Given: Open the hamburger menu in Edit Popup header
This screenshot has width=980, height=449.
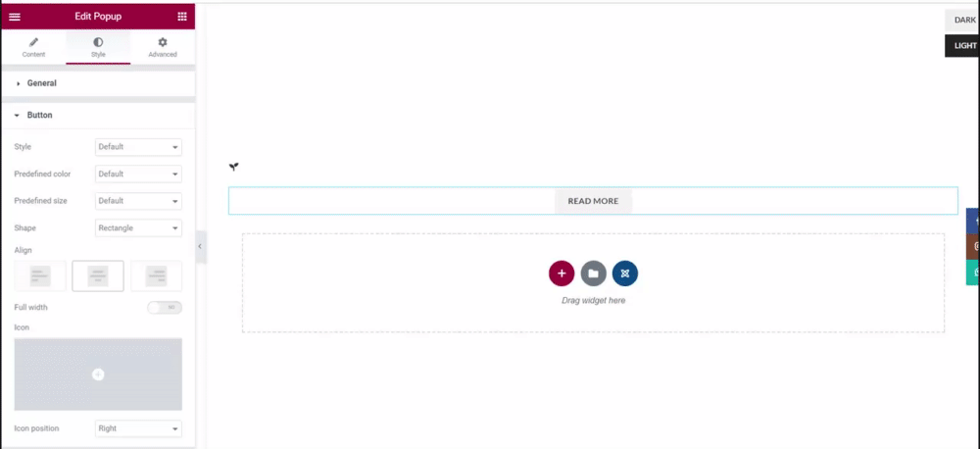Looking at the screenshot, I should click(15, 17).
